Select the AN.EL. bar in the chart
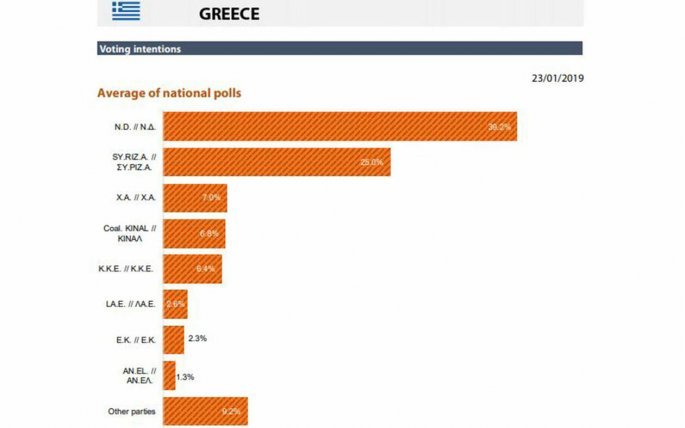Viewport: 685px width, 428px height. (168, 375)
